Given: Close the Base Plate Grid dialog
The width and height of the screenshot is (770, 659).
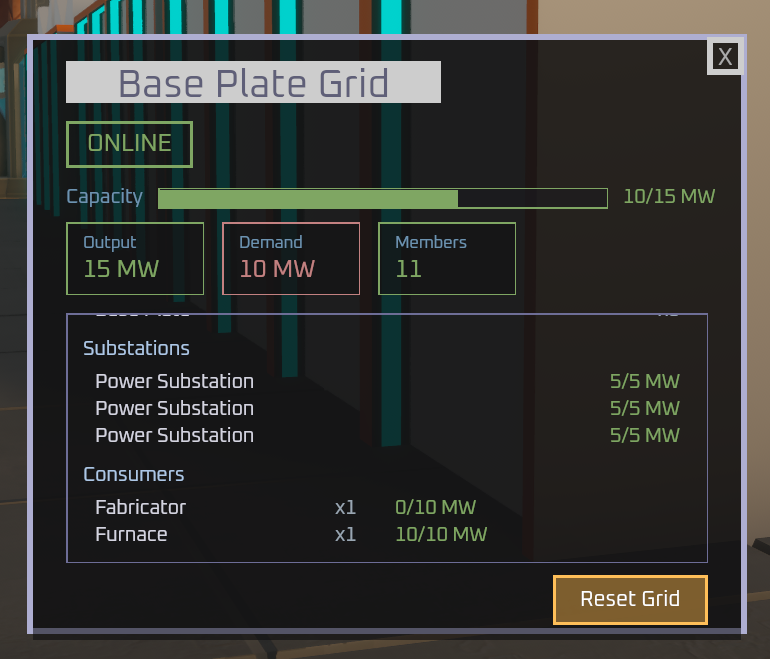Looking at the screenshot, I should [x=725, y=56].
